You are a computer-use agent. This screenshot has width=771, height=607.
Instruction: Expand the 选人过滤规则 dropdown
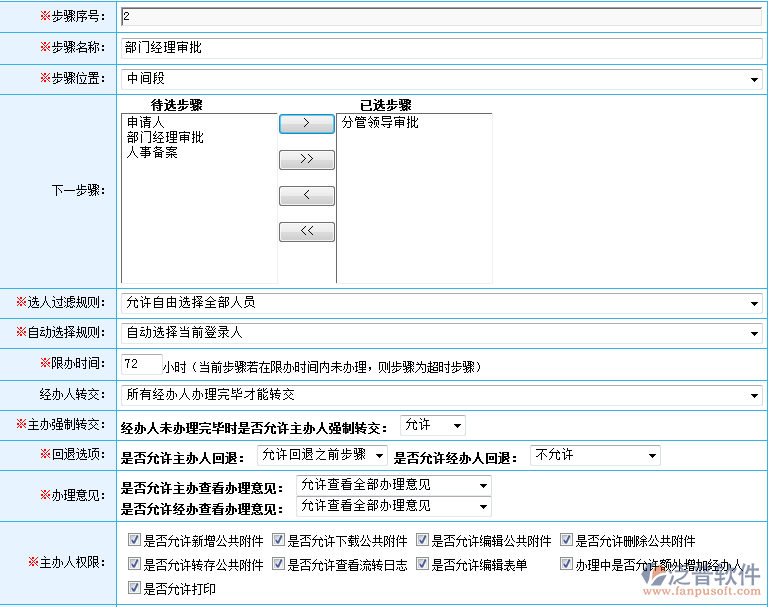coord(440,303)
